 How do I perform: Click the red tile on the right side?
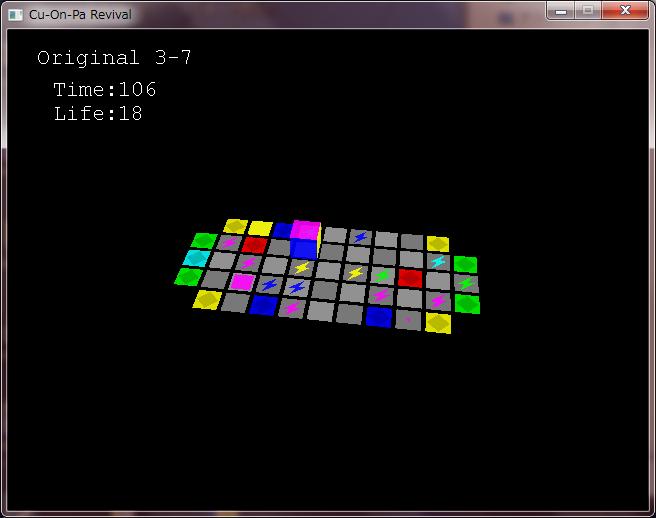click(x=409, y=277)
